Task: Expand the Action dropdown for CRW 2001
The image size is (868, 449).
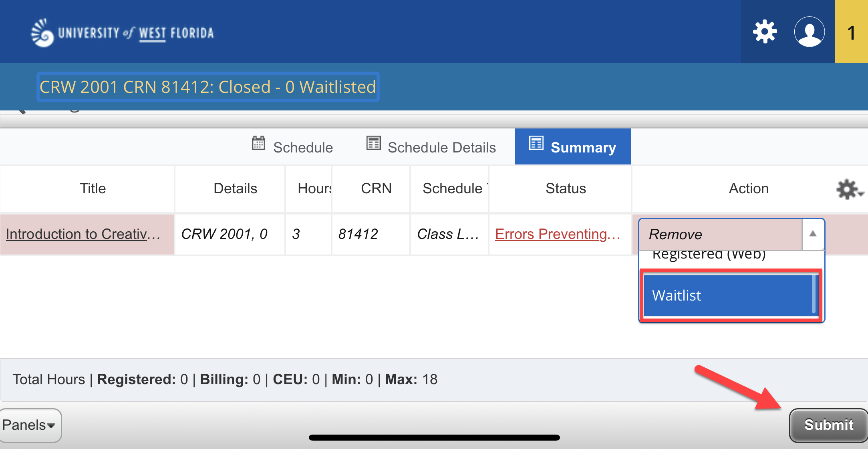Action: 815,233
